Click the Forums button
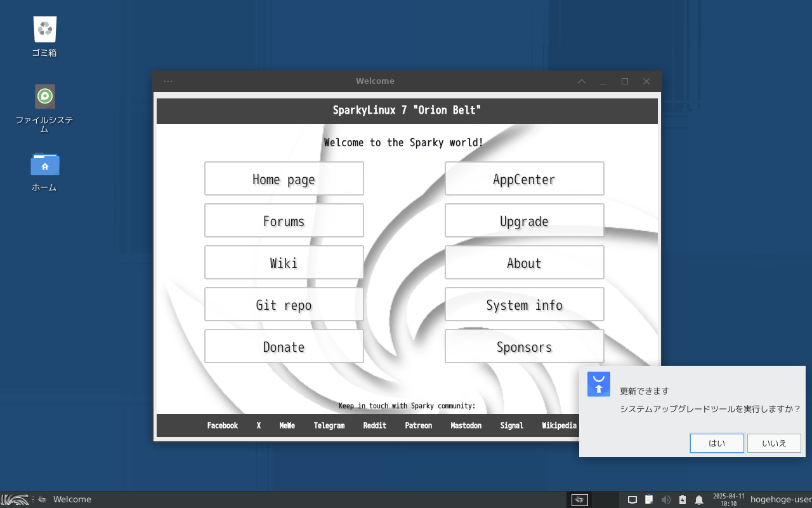 point(284,220)
